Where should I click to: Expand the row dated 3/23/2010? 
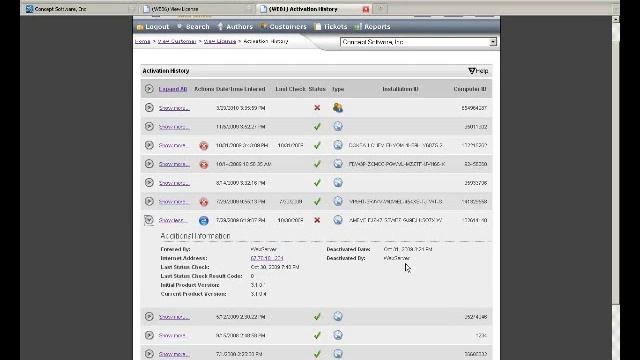point(149,107)
